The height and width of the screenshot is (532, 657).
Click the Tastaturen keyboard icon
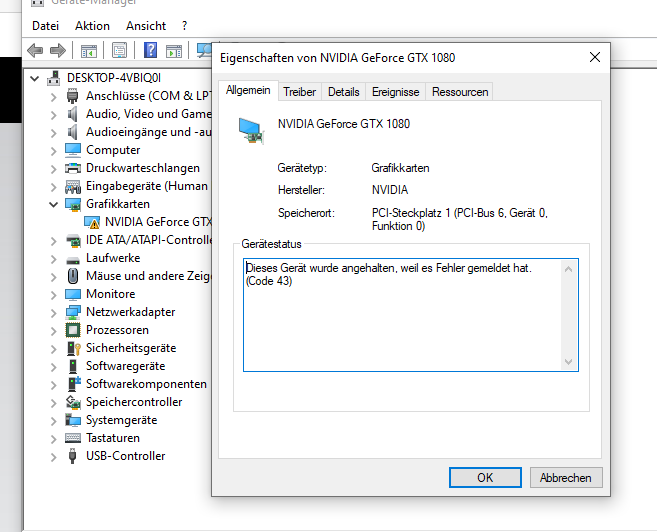click(x=73, y=438)
